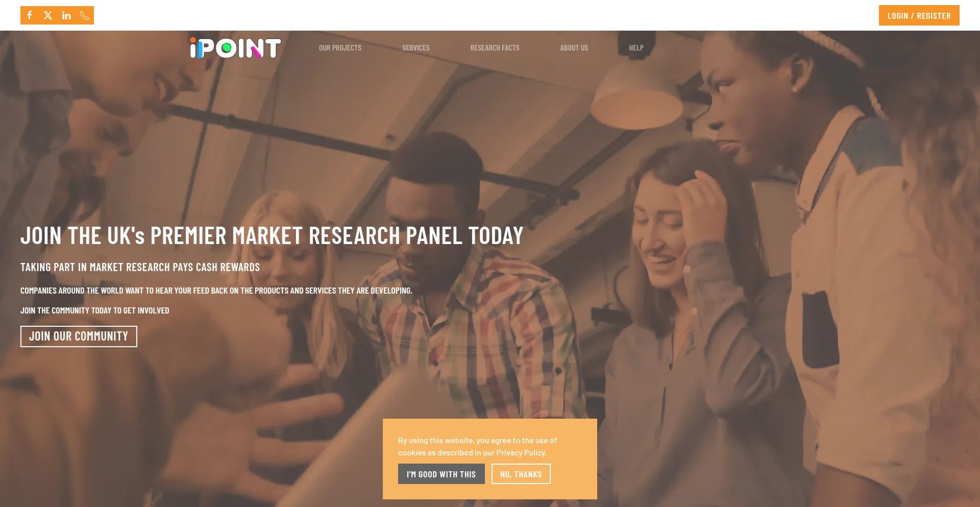Click the phone contact icon
Viewport: 980px width, 507px height.
(x=85, y=15)
